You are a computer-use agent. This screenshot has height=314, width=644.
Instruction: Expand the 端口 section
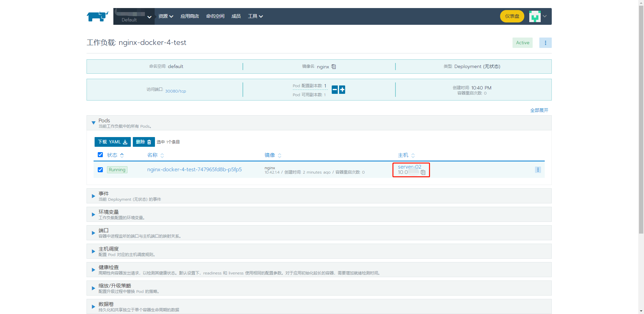pyautogui.click(x=94, y=233)
